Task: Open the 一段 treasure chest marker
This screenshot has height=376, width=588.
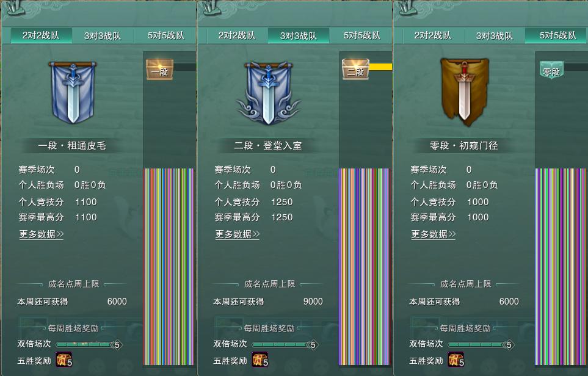Action: (x=160, y=70)
